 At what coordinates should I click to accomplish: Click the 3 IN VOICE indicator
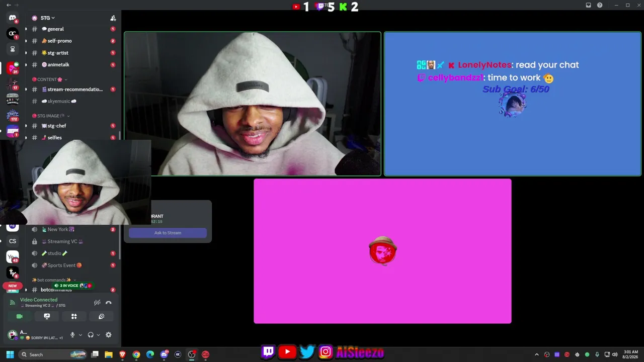[x=73, y=286]
